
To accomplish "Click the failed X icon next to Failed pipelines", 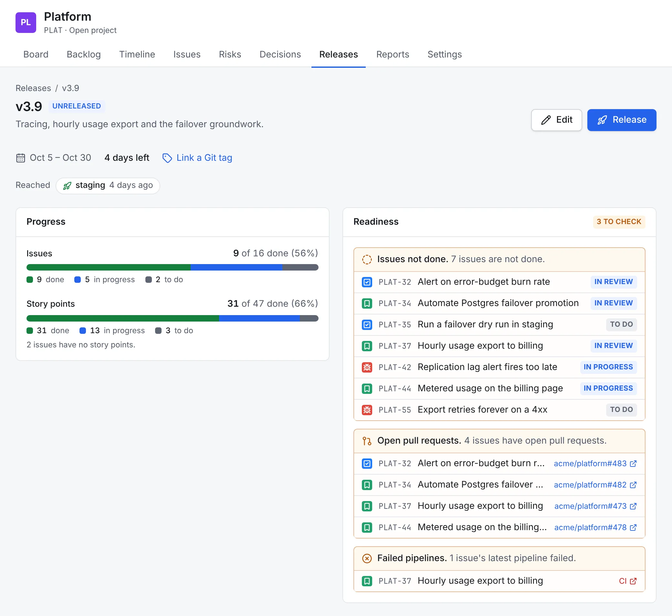I will click(366, 558).
